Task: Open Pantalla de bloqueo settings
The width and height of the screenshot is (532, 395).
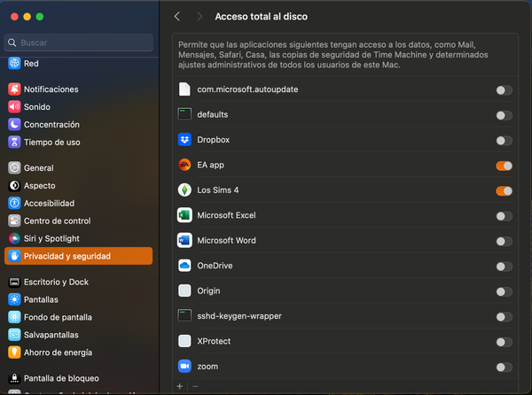Action: 78,378
